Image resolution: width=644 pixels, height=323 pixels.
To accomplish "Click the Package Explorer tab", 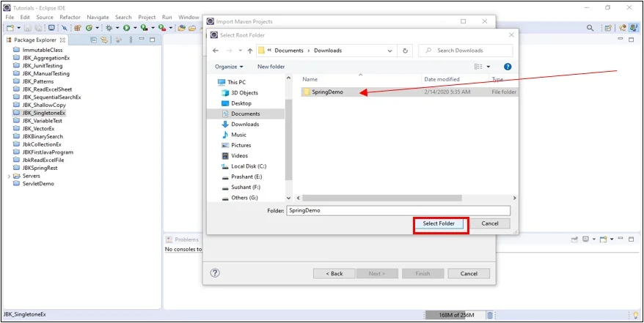I will point(36,40).
